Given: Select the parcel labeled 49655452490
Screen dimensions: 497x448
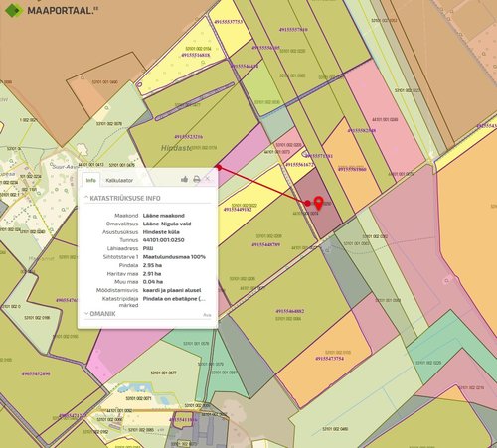Looking at the screenshot, I should point(36,373).
